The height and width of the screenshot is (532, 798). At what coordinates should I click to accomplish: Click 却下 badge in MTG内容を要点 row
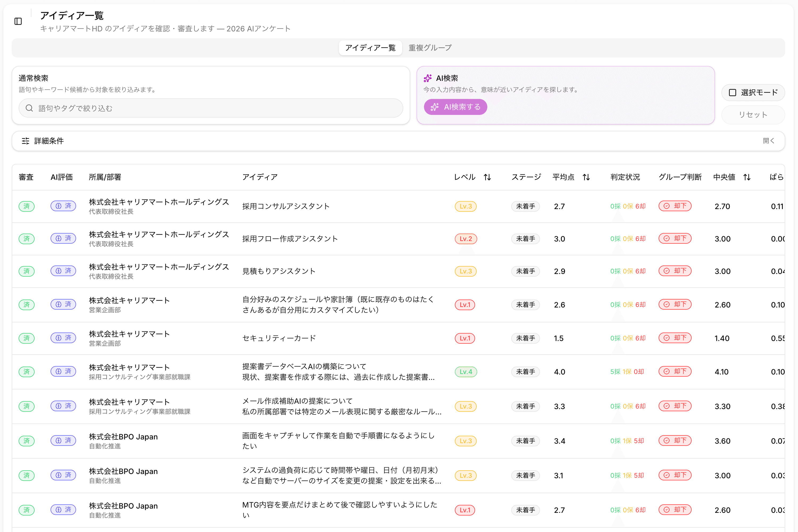click(x=675, y=510)
